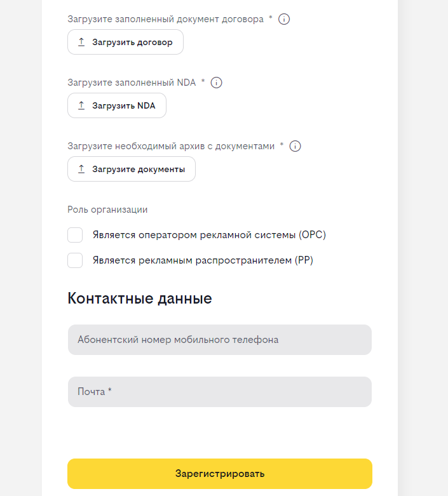448x496 pixels.
Task: Click the Роль организации section label
Action: click(x=107, y=210)
